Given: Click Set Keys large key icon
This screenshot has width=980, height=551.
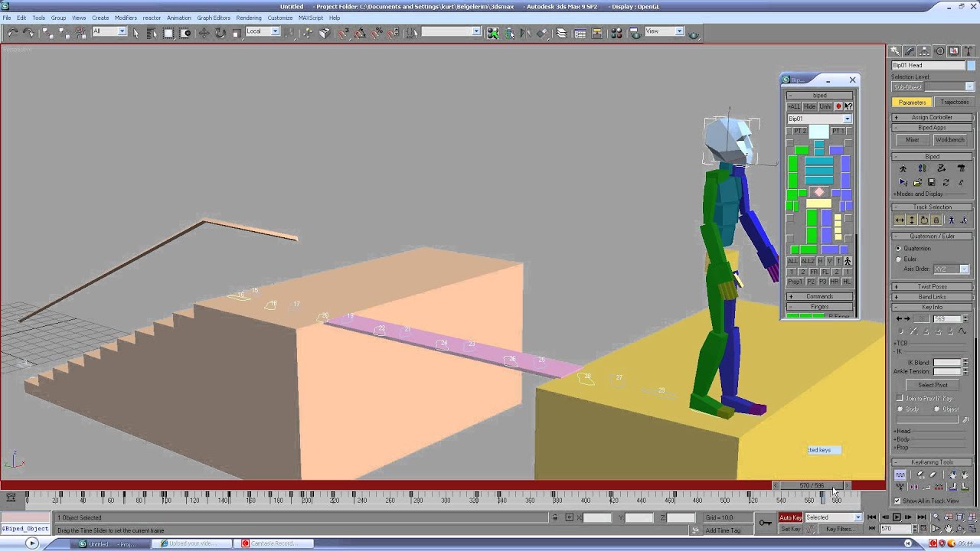Looking at the screenshot, I should coord(765,523).
